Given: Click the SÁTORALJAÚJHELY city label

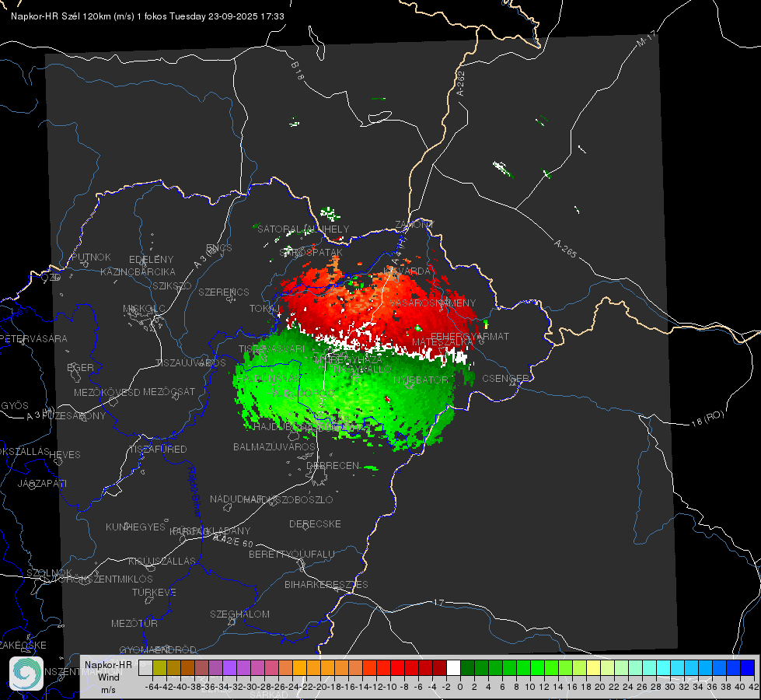Looking at the screenshot, I should click(303, 229).
